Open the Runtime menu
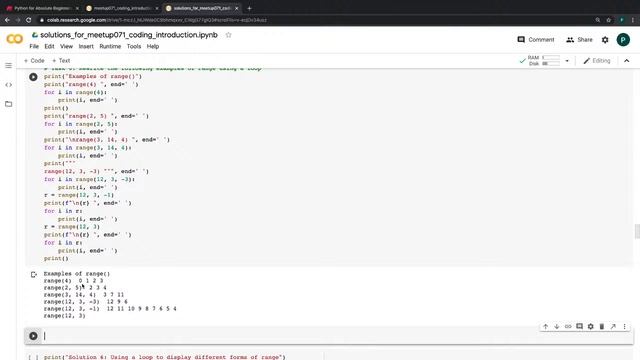The height and width of the screenshot is (360, 640). [110, 47]
